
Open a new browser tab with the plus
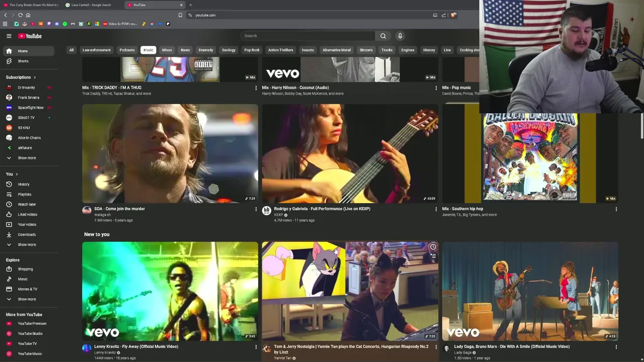pos(190,5)
